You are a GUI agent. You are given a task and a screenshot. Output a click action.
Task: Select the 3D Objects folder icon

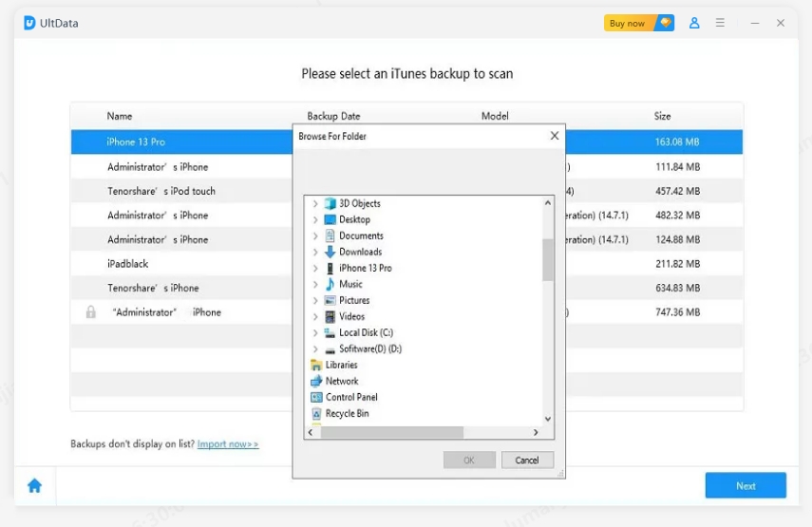click(330, 203)
